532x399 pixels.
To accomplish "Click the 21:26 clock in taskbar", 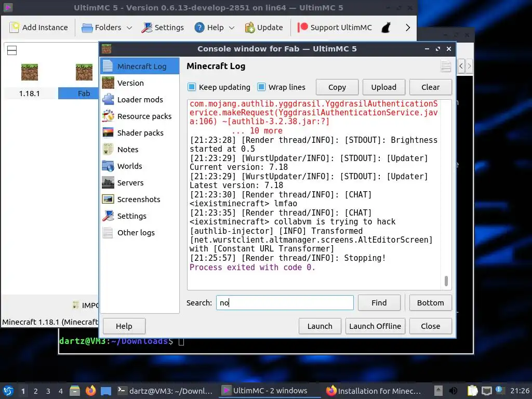I will [x=520, y=391].
